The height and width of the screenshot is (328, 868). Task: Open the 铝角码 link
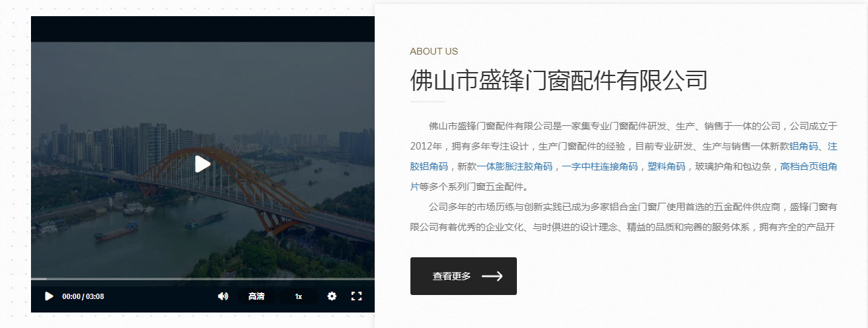click(803, 146)
